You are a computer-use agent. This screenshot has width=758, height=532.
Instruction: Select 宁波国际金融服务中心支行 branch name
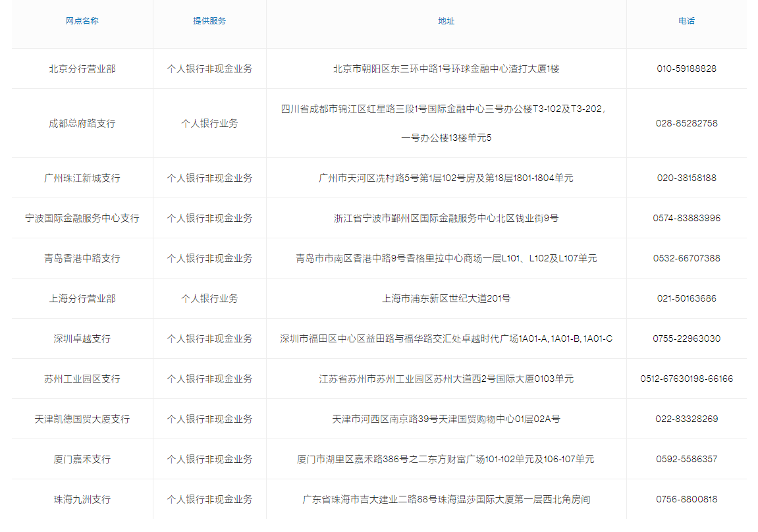pyautogui.click(x=82, y=218)
